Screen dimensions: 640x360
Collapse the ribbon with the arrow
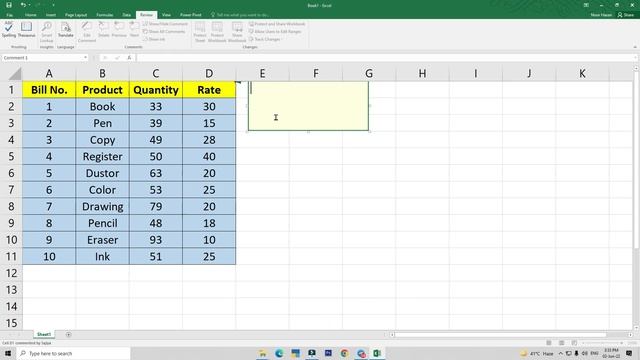(x=635, y=47)
